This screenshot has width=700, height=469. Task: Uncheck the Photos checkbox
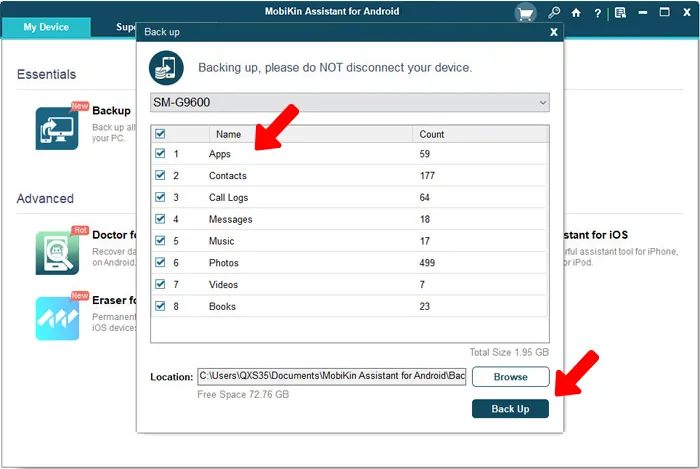[160, 262]
